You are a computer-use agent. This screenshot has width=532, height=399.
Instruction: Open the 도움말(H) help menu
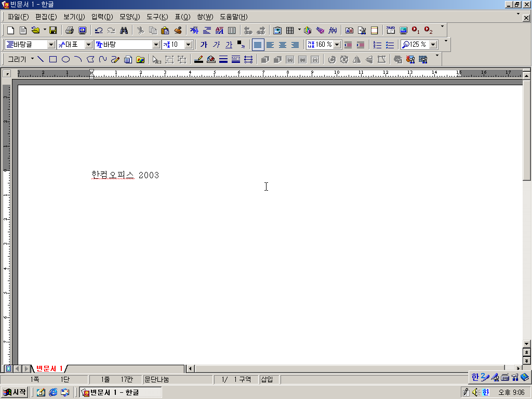[234, 17]
